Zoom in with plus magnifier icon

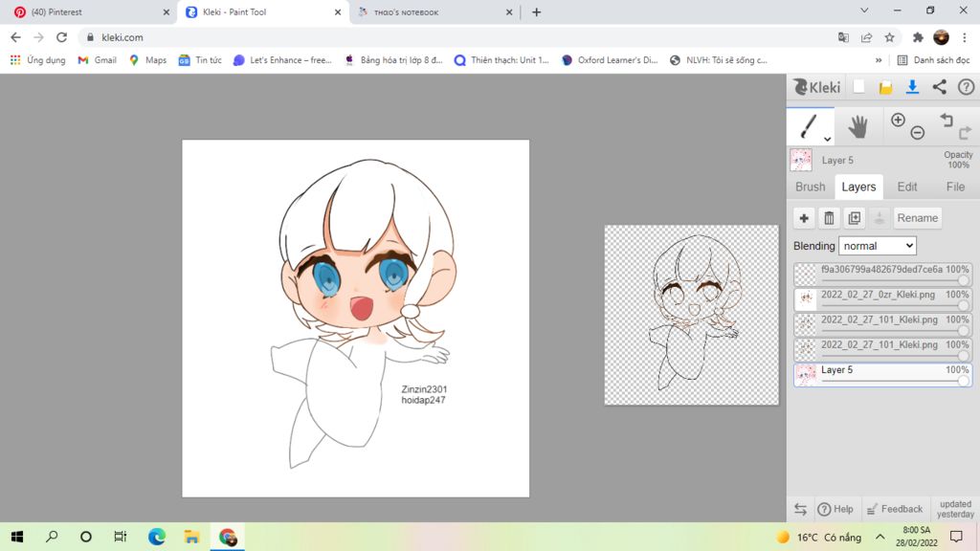(898, 120)
